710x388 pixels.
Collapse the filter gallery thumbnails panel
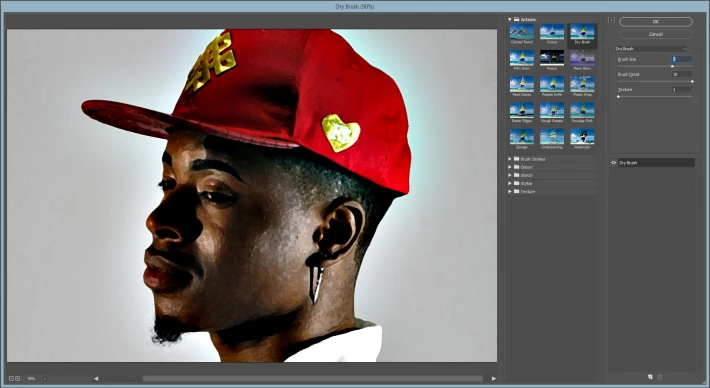pyautogui.click(x=611, y=19)
